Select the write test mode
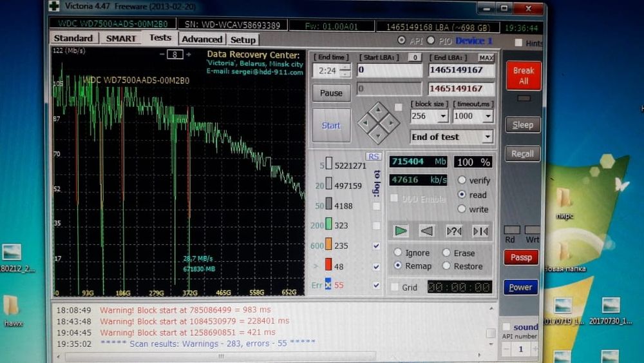 [x=462, y=209]
